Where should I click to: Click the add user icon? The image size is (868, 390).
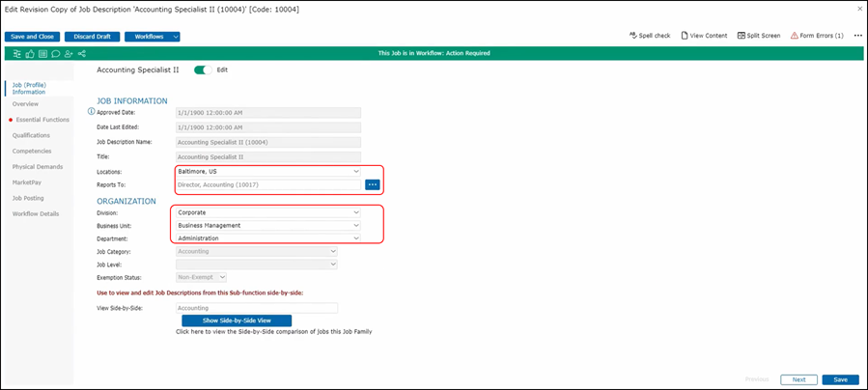69,53
